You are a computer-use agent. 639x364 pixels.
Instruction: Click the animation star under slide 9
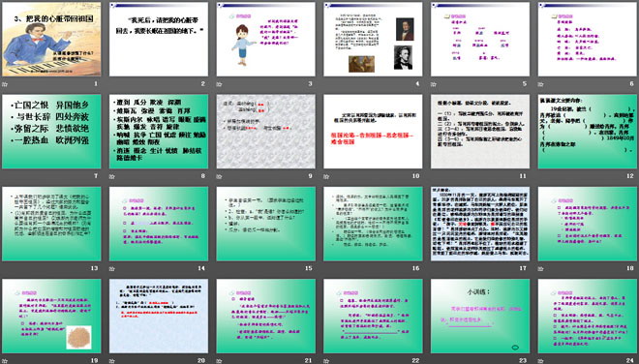point(219,176)
